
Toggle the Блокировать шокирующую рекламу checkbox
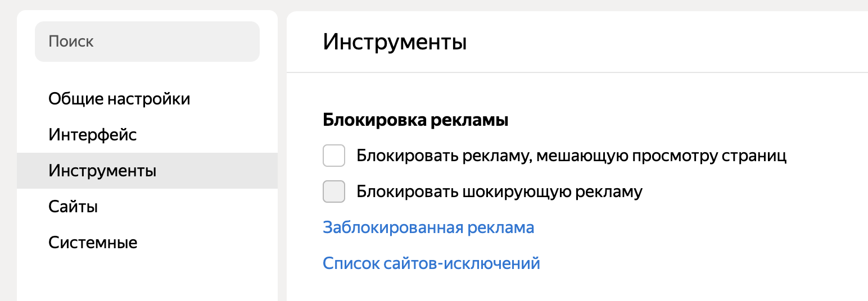[334, 191]
